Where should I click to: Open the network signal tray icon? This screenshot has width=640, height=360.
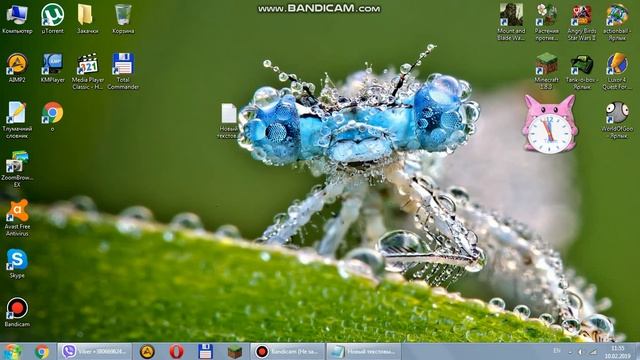pos(593,352)
